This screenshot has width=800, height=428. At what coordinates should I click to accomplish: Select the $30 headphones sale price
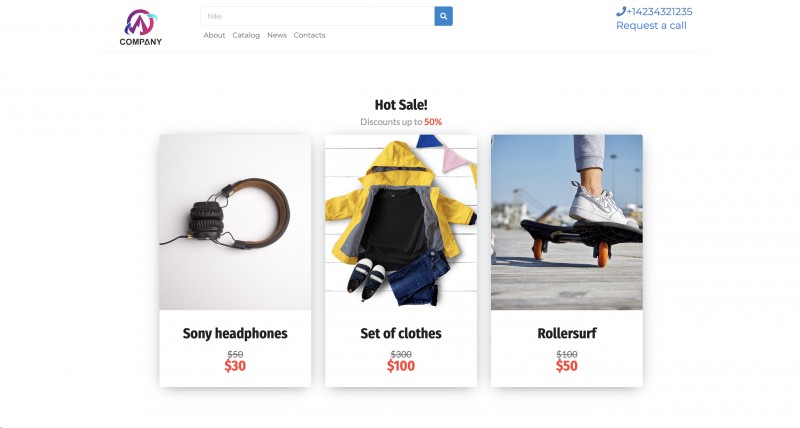tap(235, 366)
